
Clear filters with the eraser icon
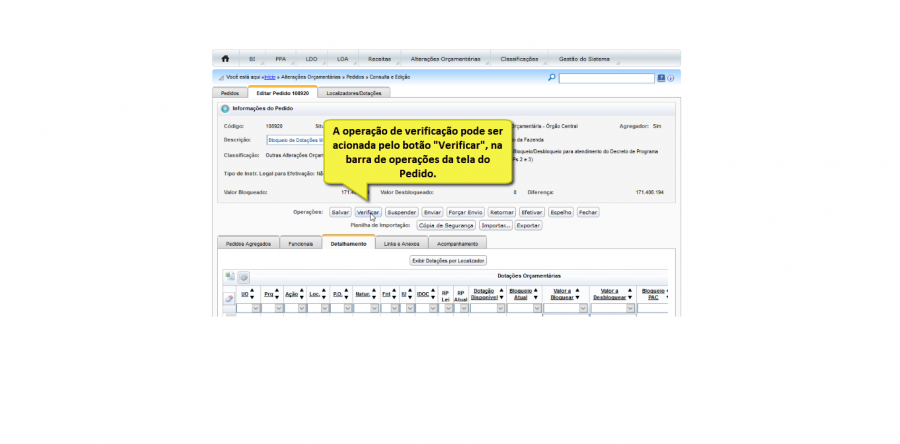tap(229, 298)
